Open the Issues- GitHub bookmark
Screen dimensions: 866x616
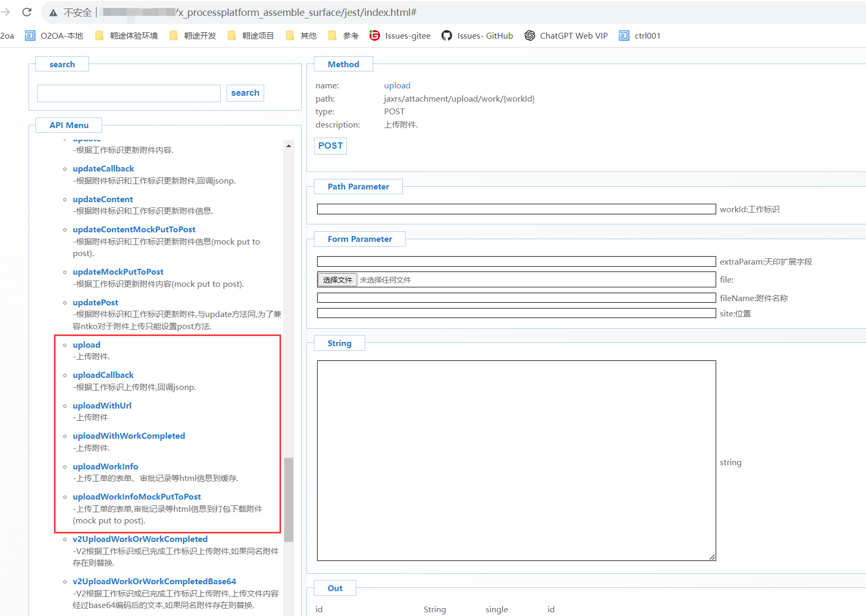point(477,35)
